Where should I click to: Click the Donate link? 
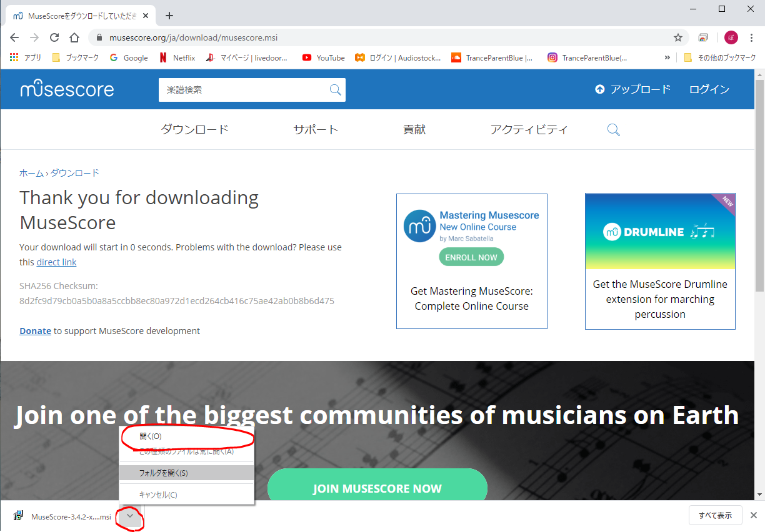[x=35, y=331]
